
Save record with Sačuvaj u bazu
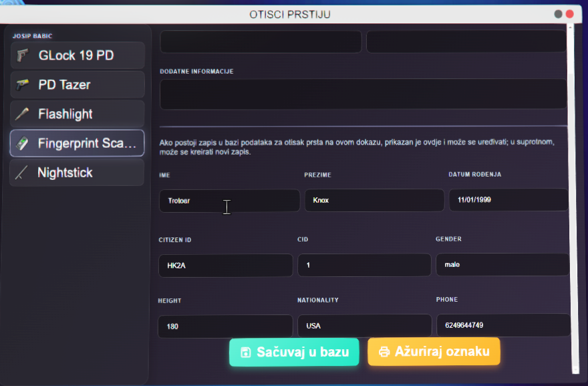(x=295, y=352)
